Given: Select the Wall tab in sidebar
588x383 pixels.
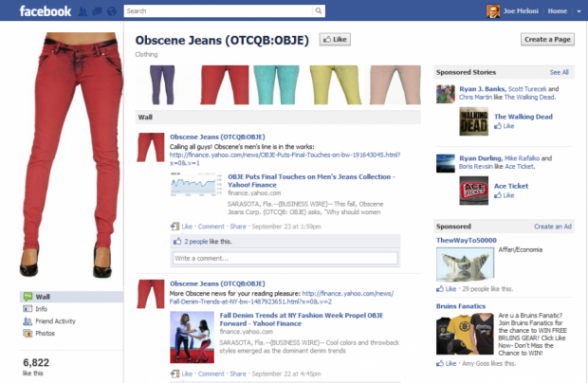Looking at the screenshot, I should coord(71,297).
